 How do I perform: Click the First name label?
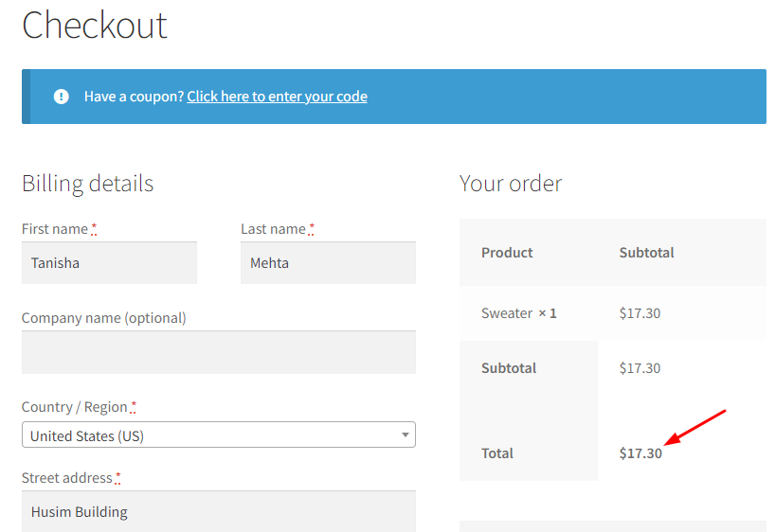coord(55,229)
